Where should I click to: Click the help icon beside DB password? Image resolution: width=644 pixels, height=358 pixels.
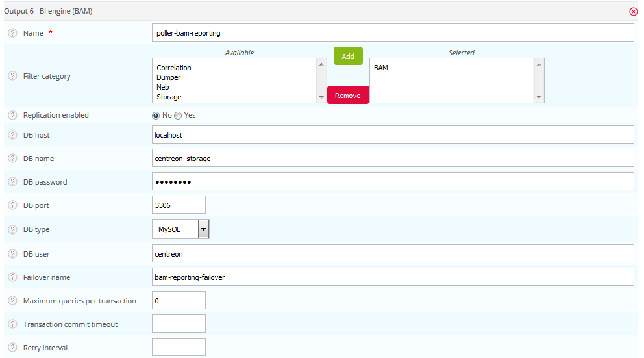pyautogui.click(x=12, y=182)
